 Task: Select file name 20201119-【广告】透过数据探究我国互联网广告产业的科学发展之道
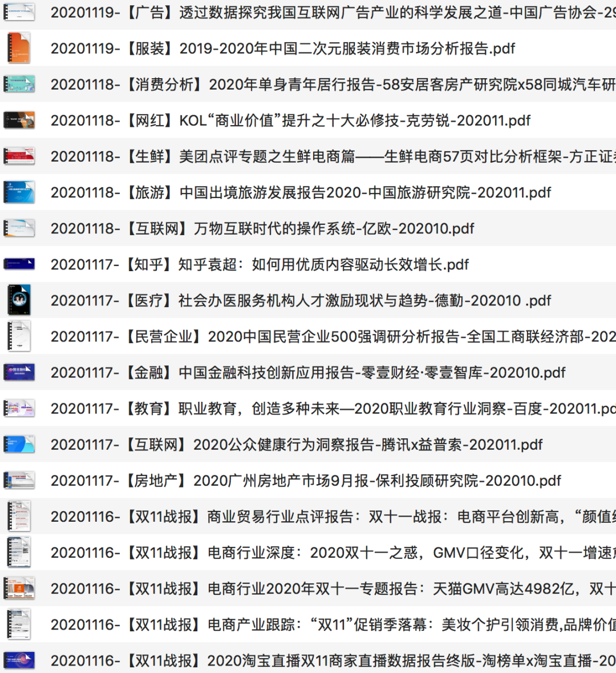point(333,13)
